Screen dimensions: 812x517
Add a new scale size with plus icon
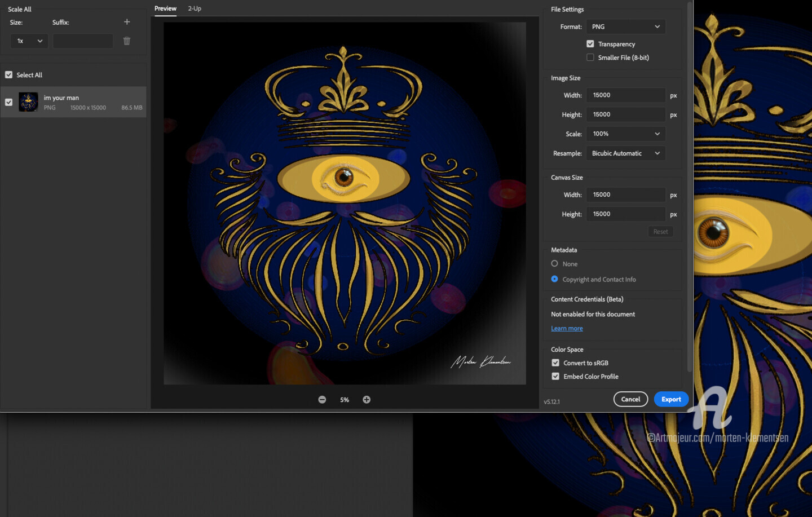pos(127,22)
